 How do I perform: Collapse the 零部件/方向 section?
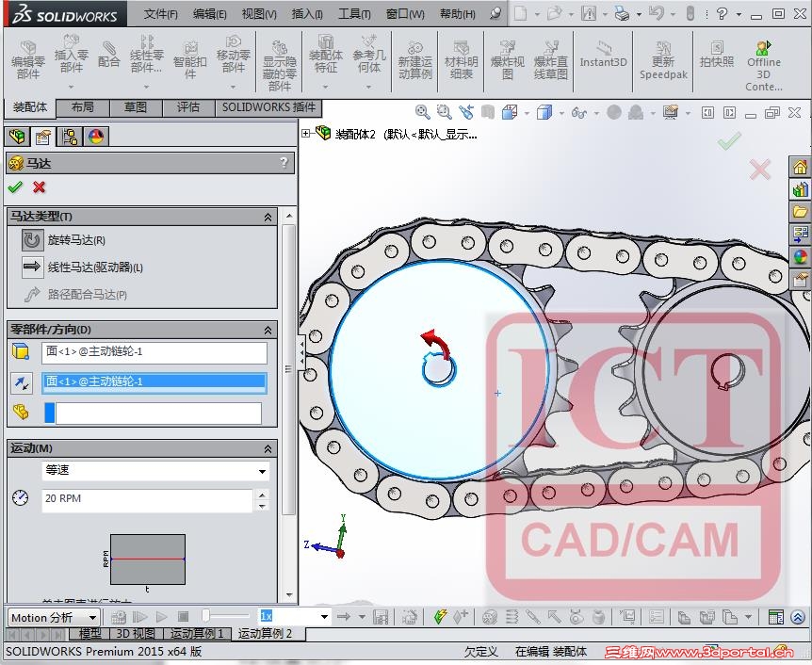pos(268,330)
